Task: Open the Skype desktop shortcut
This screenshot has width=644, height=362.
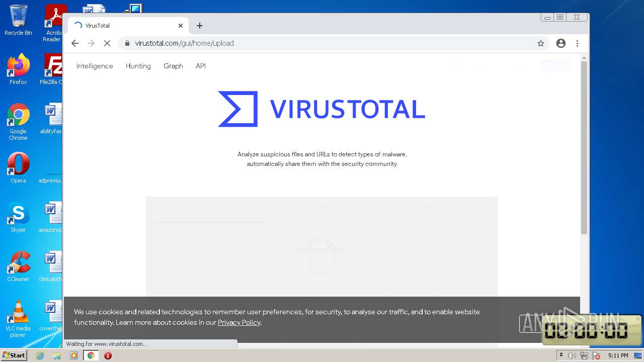Action: pos(18,217)
